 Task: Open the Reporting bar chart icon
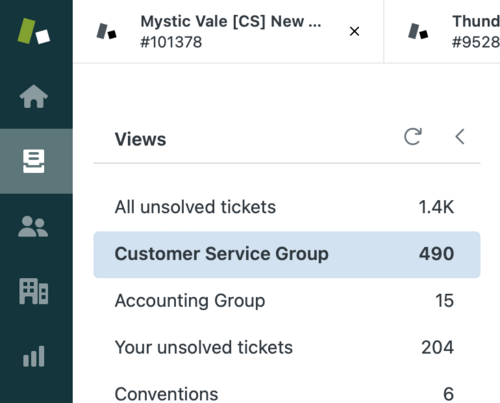click(34, 356)
